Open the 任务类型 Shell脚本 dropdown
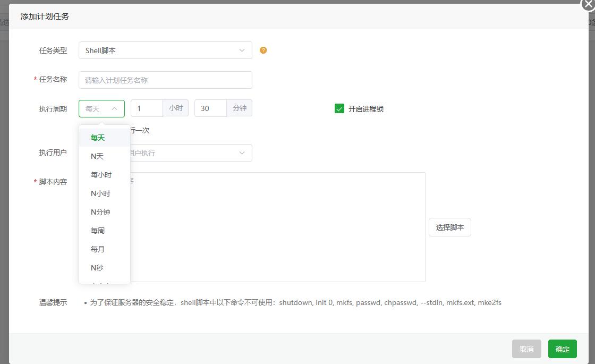Image resolution: width=595 pixels, height=364 pixels. point(165,50)
